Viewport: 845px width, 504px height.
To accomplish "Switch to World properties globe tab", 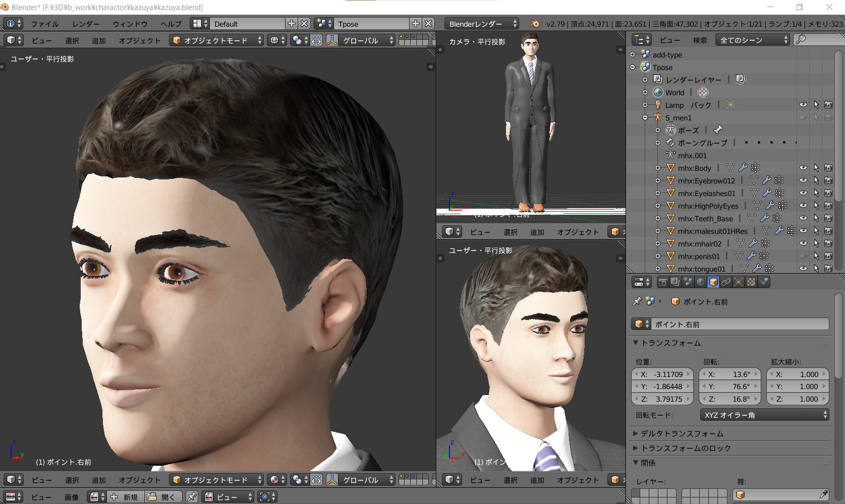I will (x=701, y=282).
